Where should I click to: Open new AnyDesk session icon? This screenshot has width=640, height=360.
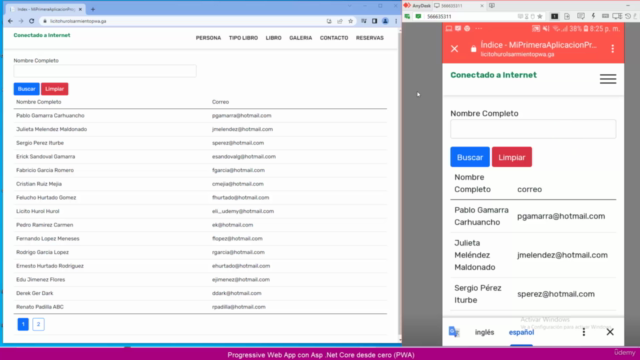[x=492, y=6]
